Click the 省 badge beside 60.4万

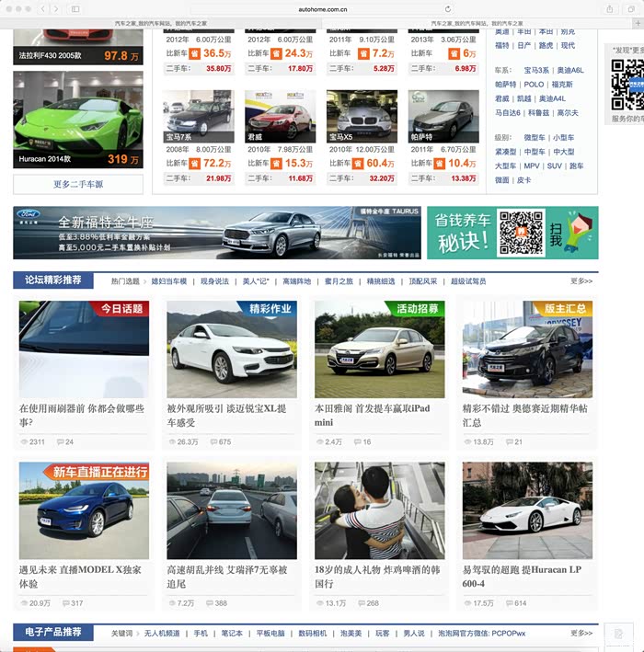[357, 164]
